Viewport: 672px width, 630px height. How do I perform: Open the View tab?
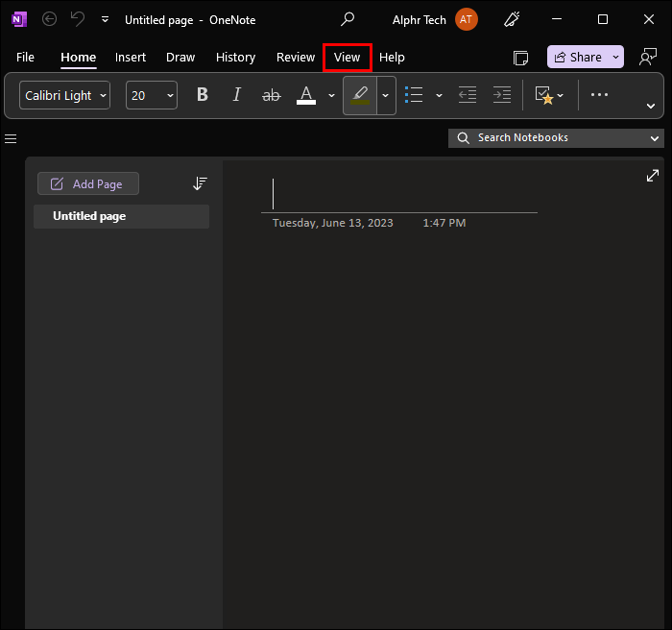347,58
